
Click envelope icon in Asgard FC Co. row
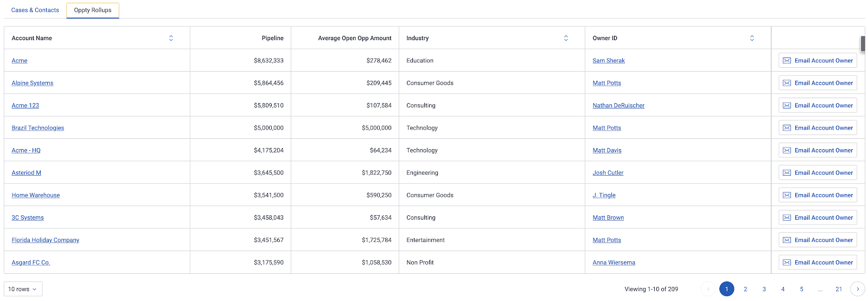[x=787, y=262]
